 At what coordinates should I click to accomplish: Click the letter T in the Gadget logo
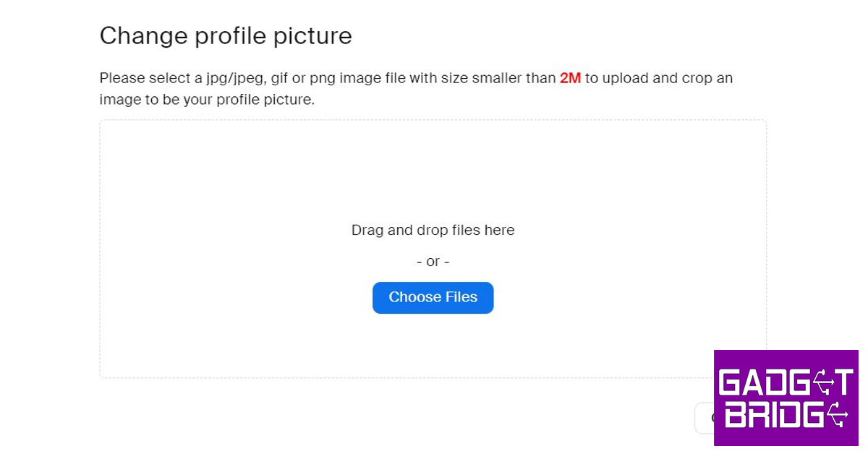tap(843, 381)
